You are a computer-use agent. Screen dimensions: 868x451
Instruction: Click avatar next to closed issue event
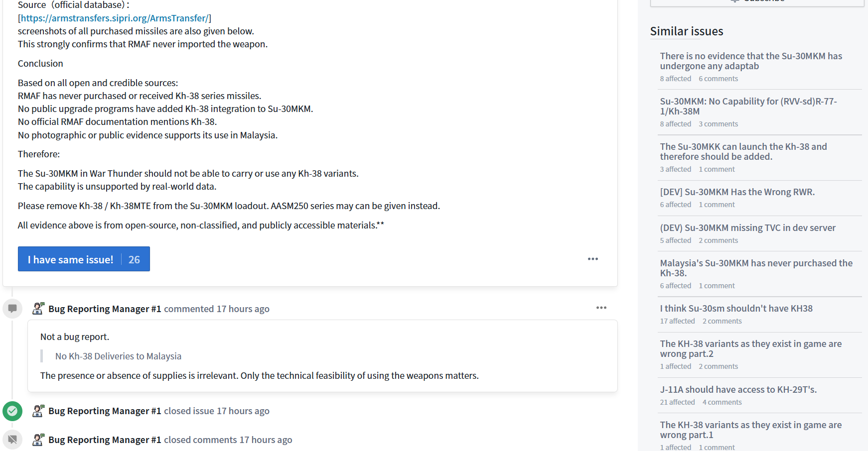(38, 411)
